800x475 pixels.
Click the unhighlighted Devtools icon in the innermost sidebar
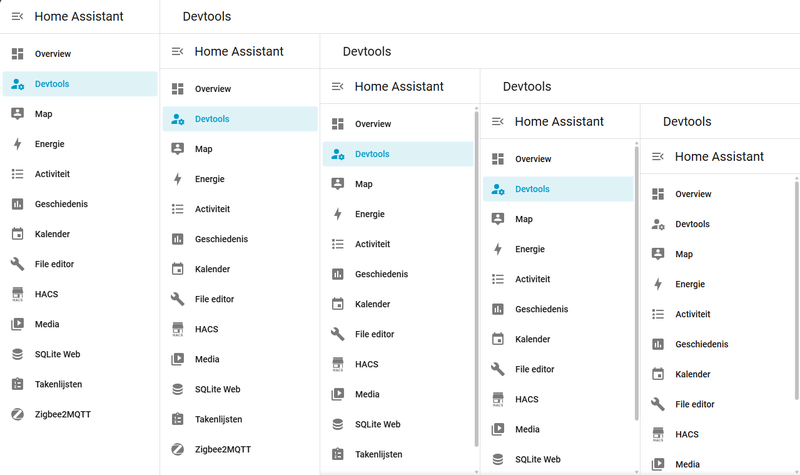(x=658, y=224)
